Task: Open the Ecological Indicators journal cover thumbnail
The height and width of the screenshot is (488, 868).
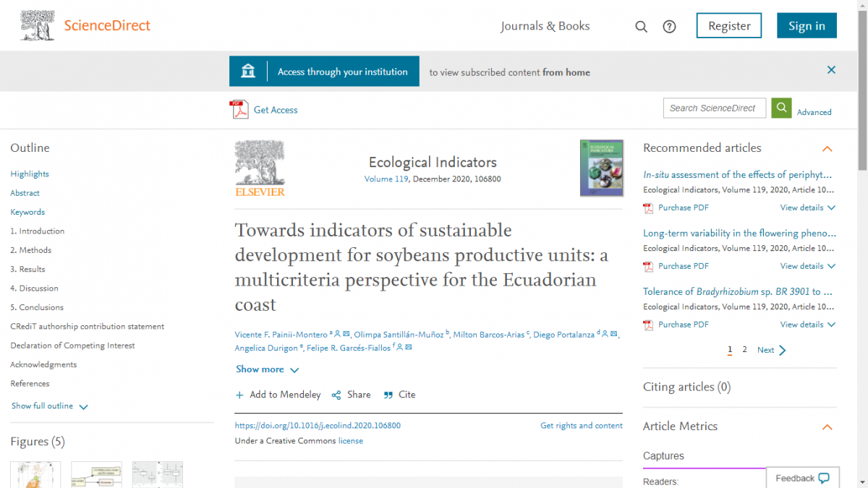Action: 601,168
